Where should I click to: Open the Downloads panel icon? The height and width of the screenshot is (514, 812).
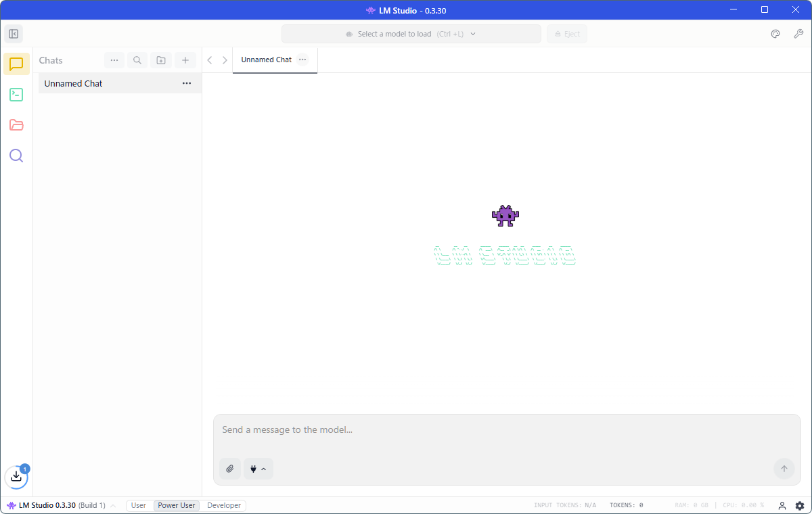pos(16,477)
